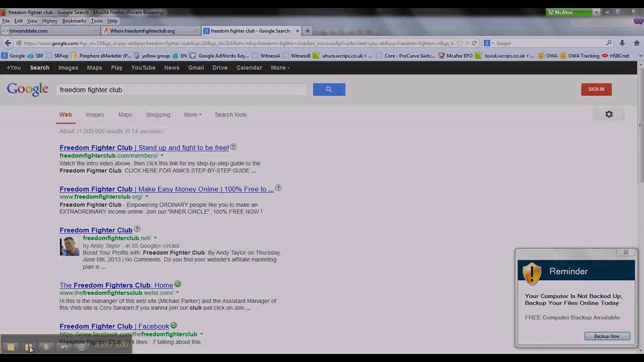Open the McAfee dropdown arrow
The image size is (644, 362).
coord(596,12)
